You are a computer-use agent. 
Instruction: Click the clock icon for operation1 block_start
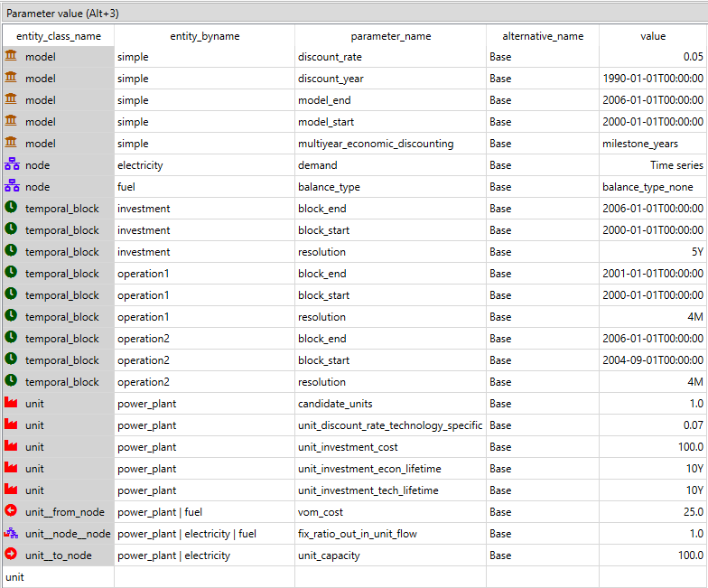click(x=11, y=294)
